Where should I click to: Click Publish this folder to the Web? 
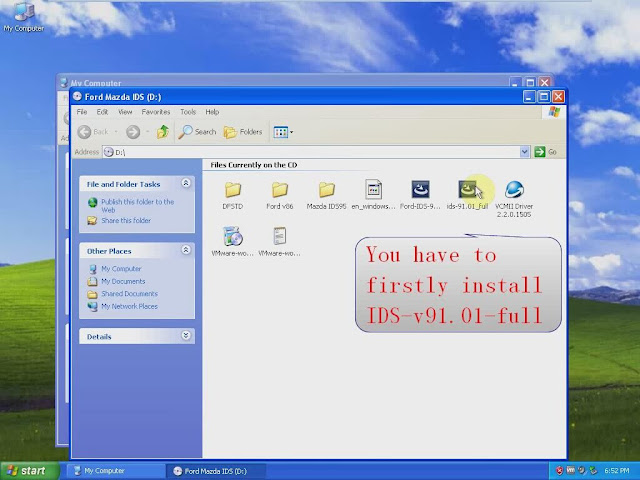point(138,206)
